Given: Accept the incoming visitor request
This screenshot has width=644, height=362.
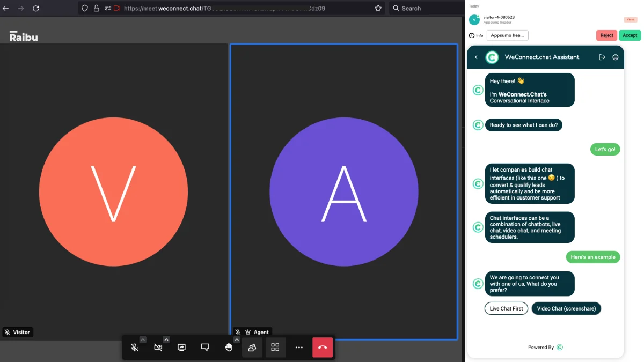Looking at the screenshot, I should click(630, 35).
